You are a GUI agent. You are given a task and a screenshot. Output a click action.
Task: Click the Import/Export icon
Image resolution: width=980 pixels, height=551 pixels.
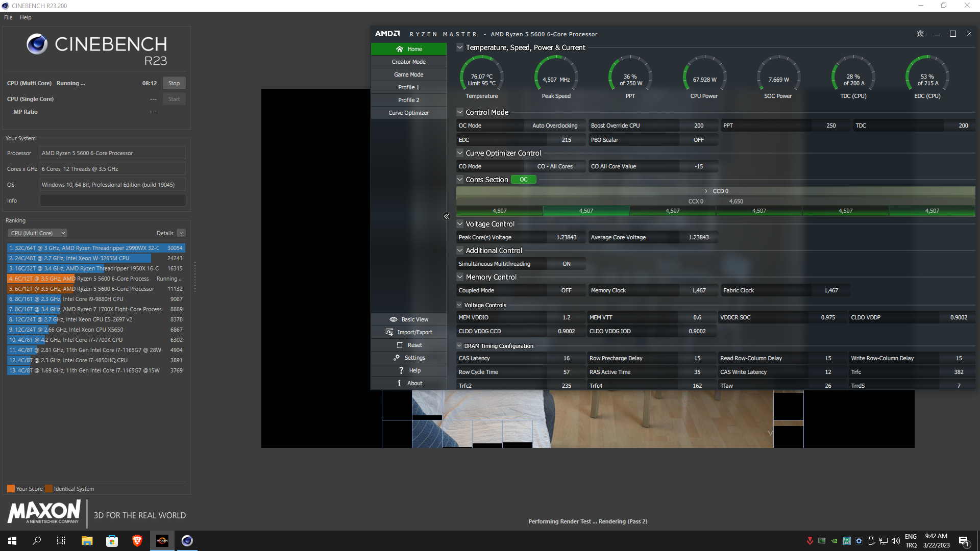pyautogui.click(x=389, y=332)
